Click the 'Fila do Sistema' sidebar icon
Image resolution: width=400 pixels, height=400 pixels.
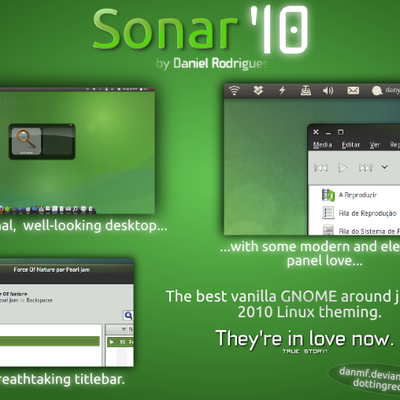pyautogui.click(x=328, y=230)
